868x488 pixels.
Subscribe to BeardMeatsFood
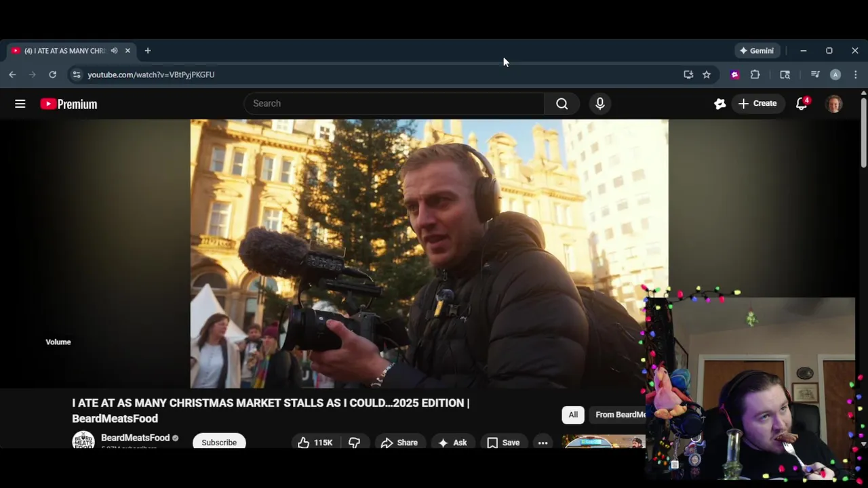[x=219, y=442]
